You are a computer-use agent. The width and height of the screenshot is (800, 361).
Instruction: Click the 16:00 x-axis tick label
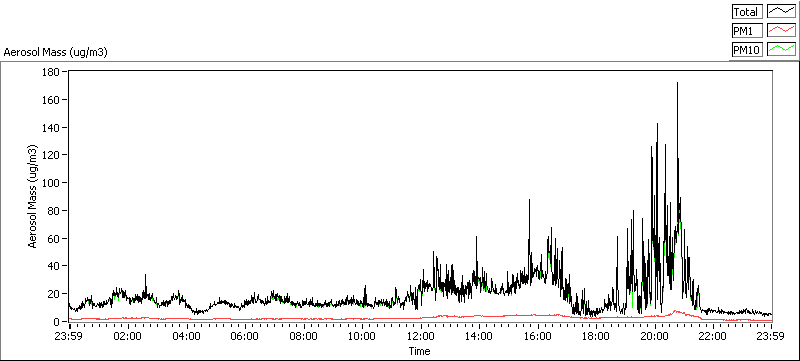coord(537,336)
